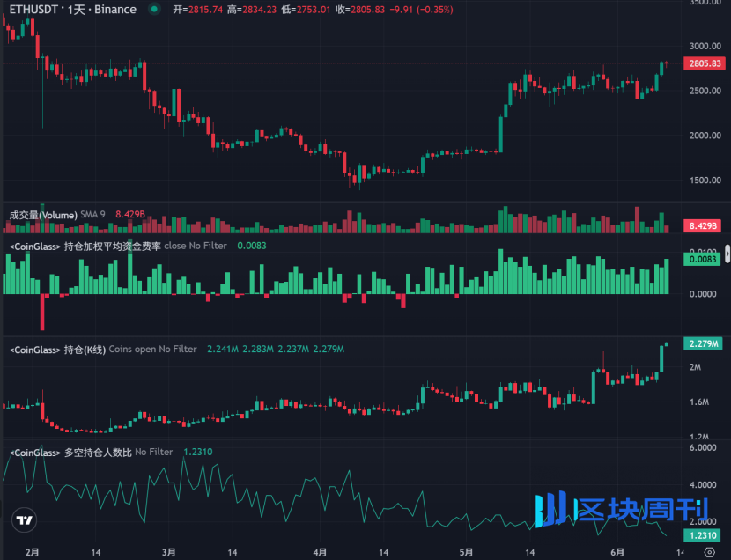Click the 2.279M close value in legend
Screen dimensions: 731x560
click(x=329, y=349)
